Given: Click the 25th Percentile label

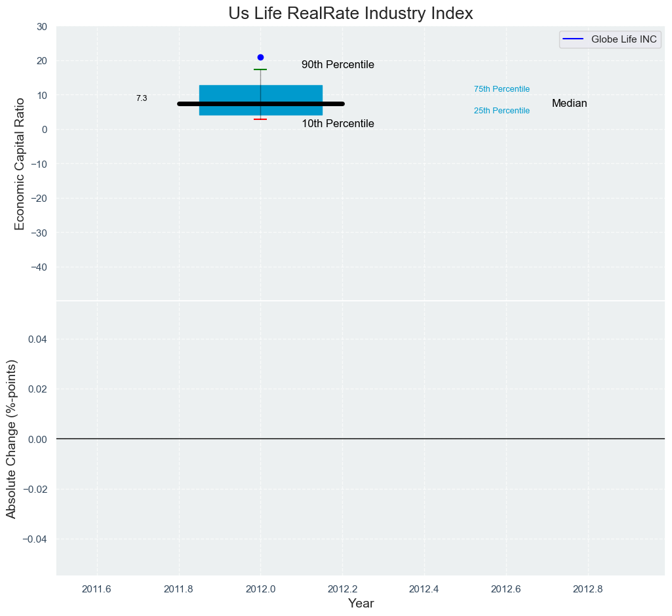Looking at the screenshot, I should (502, 111).
